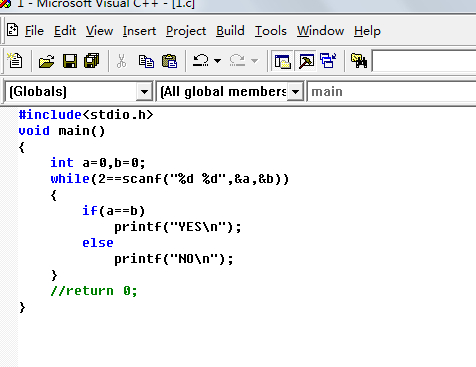This screenshot has width=476, height=367.
Task: Open the Tools menu
Action: 271,31
